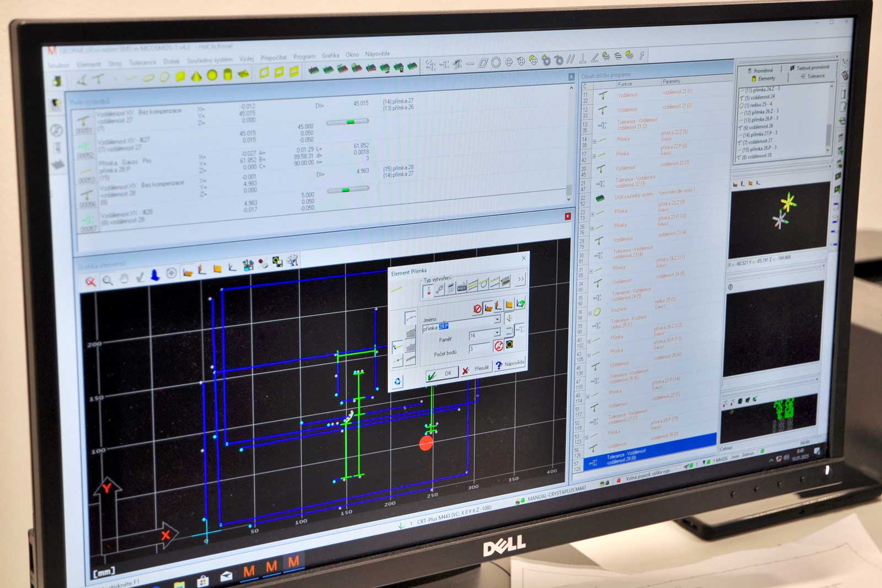The height and width of the screenshot is (588, 882).
Task: Open the Přepočítat menu
Action: [273, 57]
